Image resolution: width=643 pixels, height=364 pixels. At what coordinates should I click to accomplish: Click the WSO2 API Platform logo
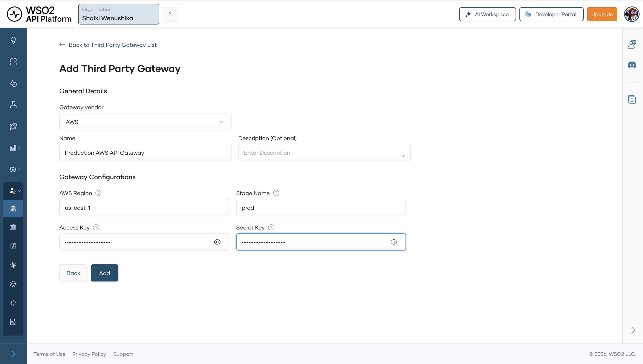39,14
